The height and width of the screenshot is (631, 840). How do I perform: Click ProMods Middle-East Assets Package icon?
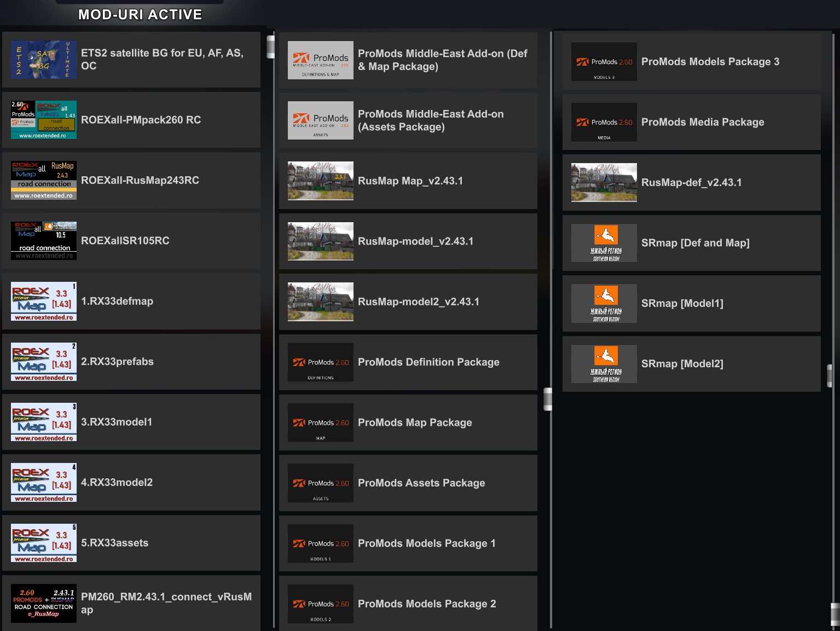(x=321, y=120)
